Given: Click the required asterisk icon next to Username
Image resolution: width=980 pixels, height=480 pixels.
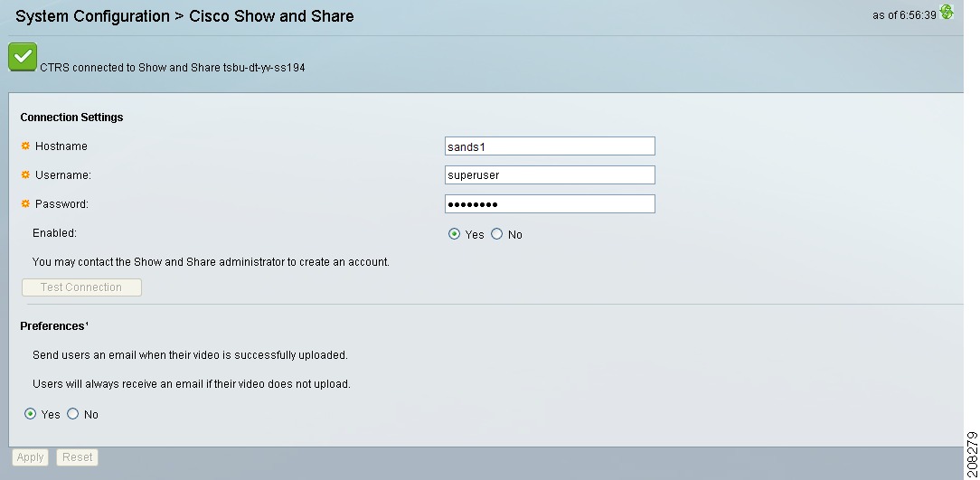Looking at the screenshot, I should pyautogui.click(x=25, y=175).
